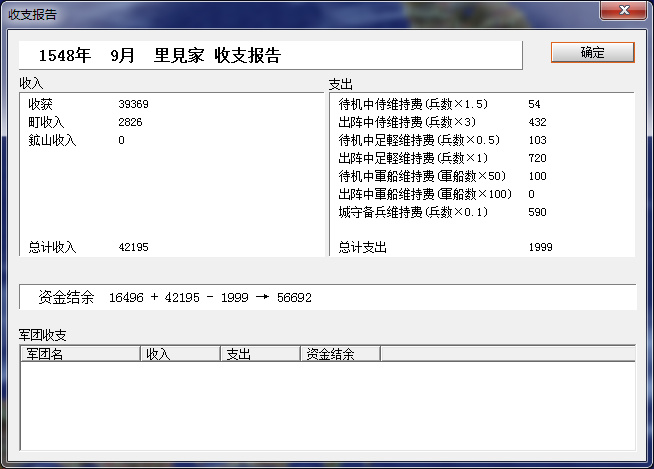654x469 pixels.
Task: Sort by the 收入 column header
Action: [x=180, y=354]
